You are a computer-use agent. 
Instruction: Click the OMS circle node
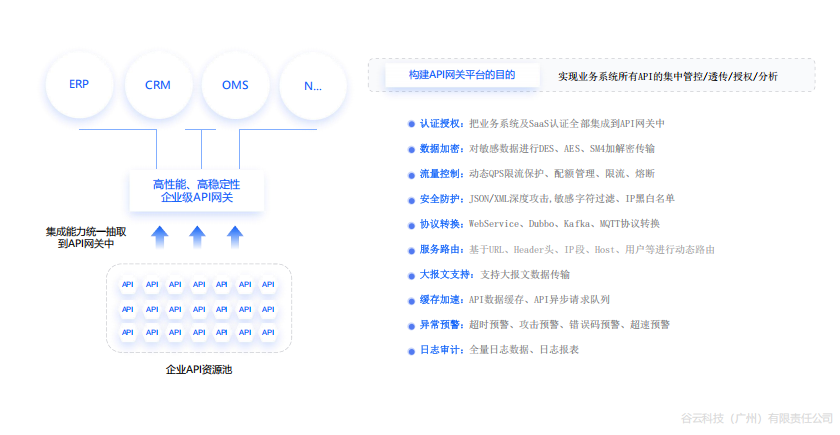236,85
